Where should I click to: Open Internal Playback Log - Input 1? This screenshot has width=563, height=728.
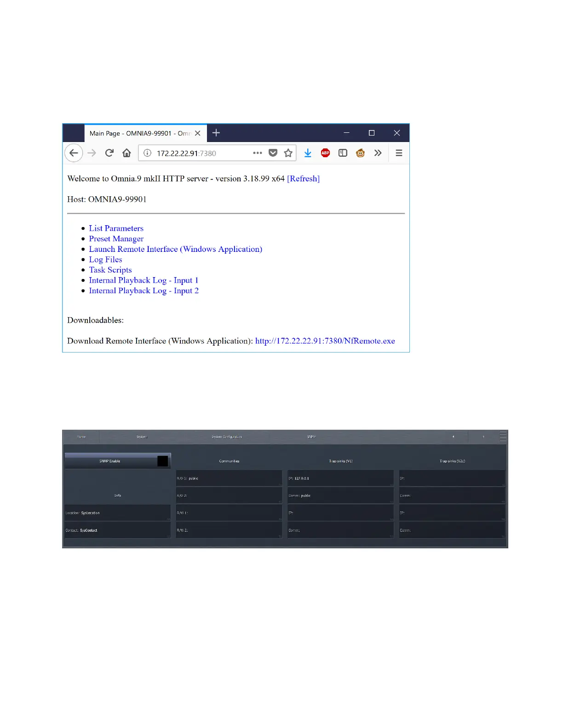point(144,280)
